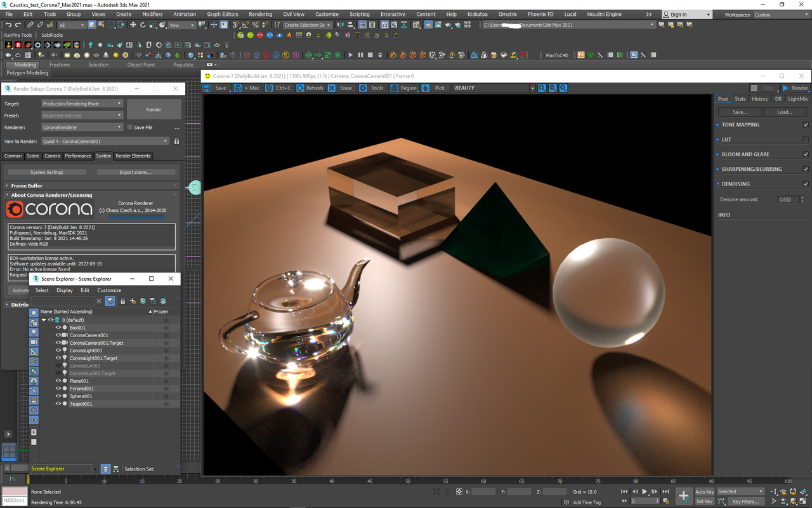Click the Undo arrow in main toolbar
Image resolution: width=812 pixels, height=508 pixels.
pyautogui.click(x=8, y=25)
